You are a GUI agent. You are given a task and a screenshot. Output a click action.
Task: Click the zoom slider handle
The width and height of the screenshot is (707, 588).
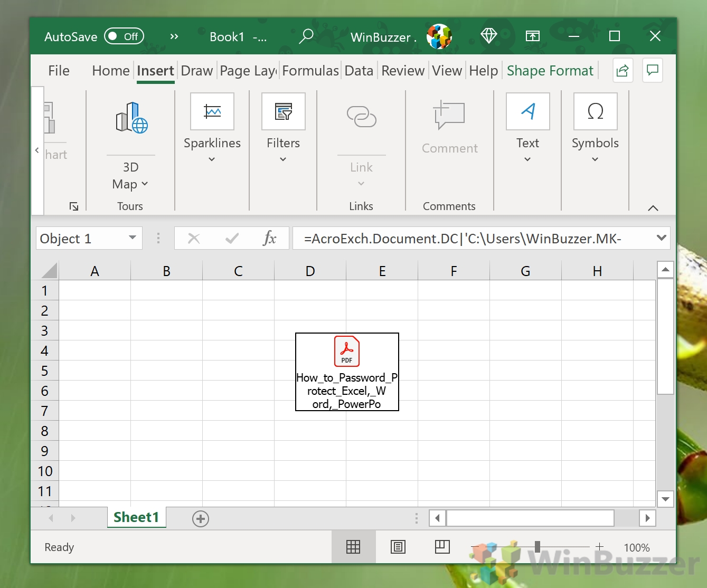(x=537, y=547)
